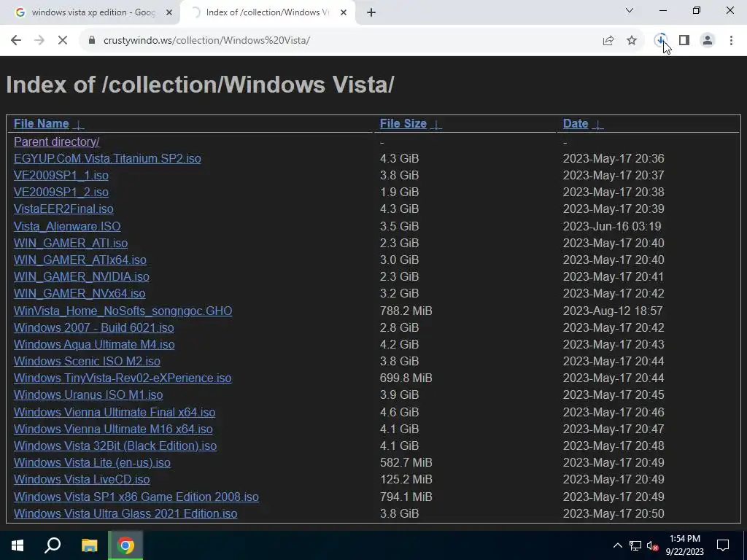Click the Date descending arrow
Screen dimensions: 747x560
[597, 125]
